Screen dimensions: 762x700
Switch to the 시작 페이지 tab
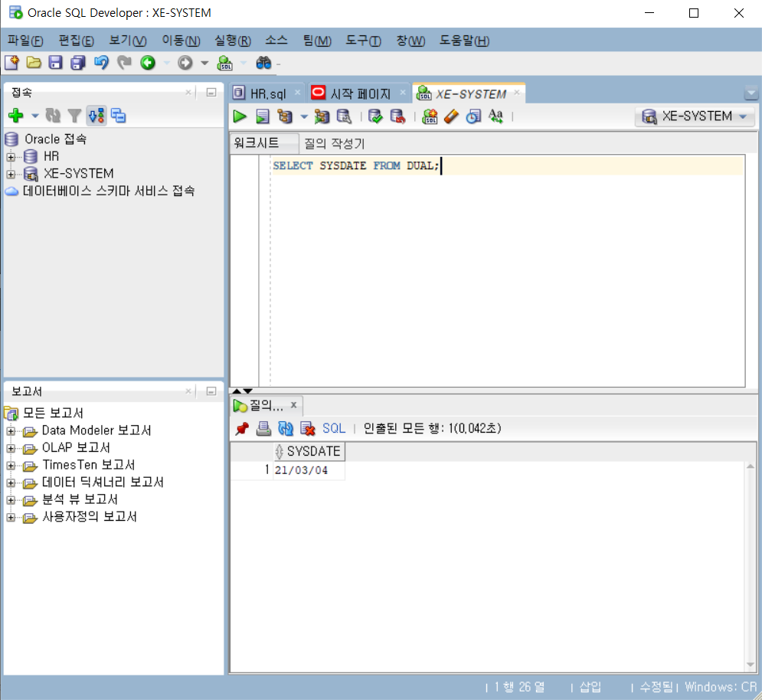click(360, 93)
